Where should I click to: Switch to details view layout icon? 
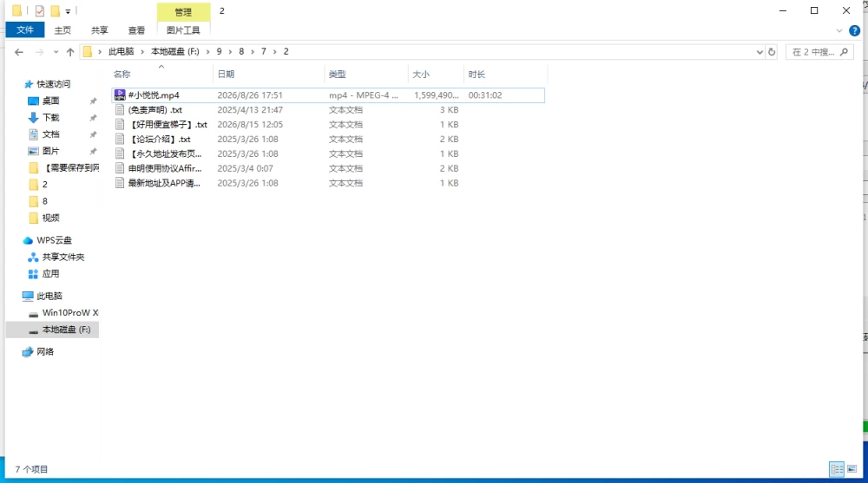[x=837, y=469]
